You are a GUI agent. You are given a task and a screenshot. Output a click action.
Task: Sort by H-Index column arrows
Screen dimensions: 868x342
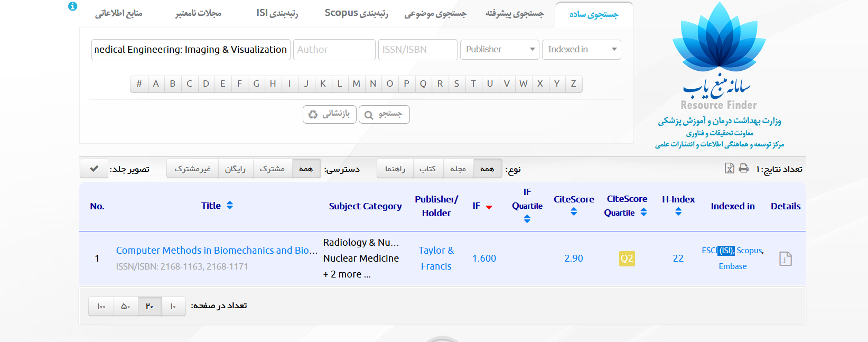pyautogui.click(x=678, y=212)
